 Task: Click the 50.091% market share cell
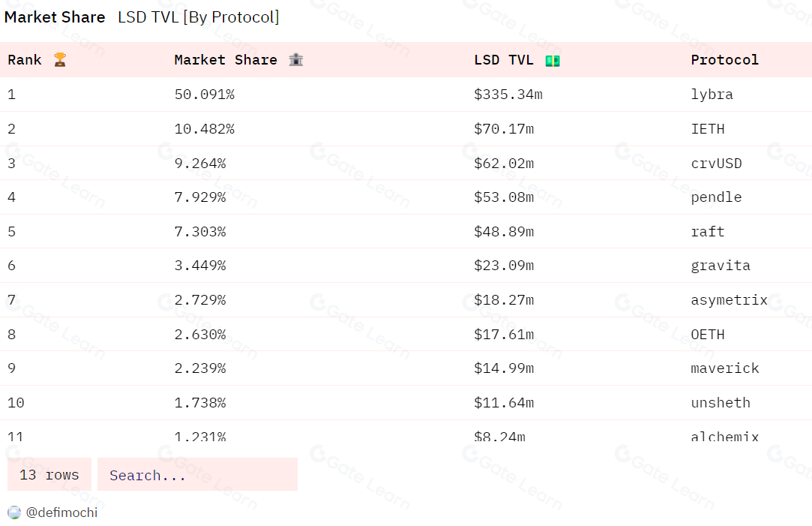pyautogui.click(x=204, y=95)
